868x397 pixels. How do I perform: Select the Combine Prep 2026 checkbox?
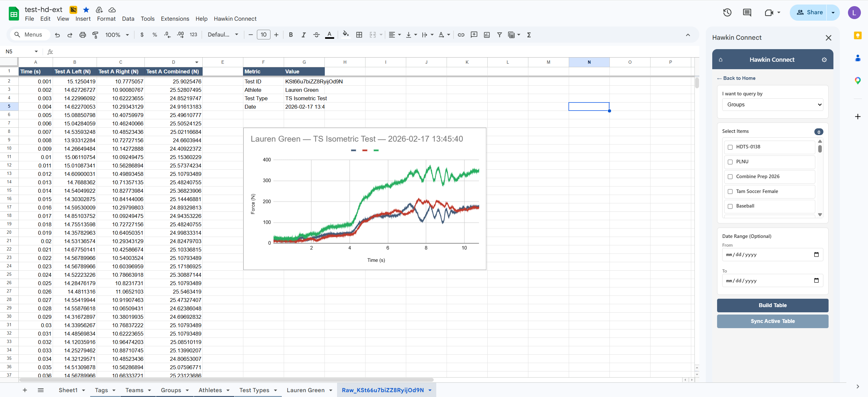[730, 177]
